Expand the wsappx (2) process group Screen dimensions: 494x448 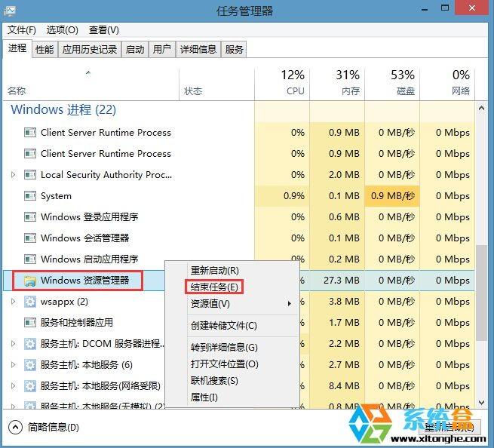13,302
